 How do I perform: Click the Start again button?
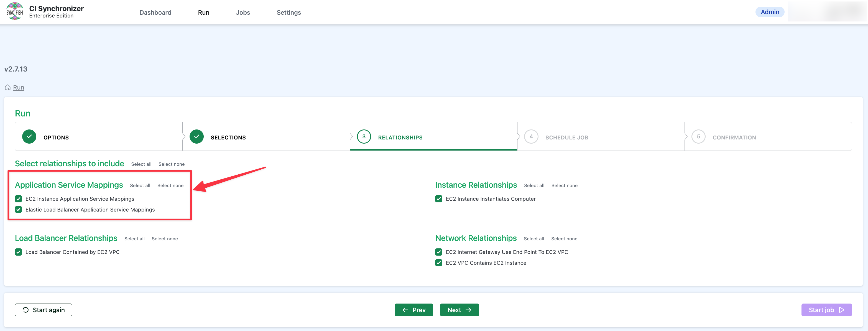point(44,310)
